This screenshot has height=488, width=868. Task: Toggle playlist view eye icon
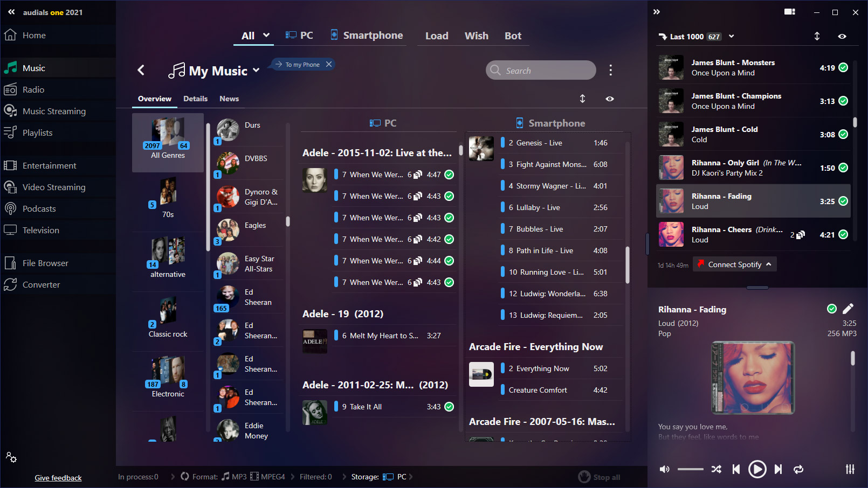pyautogui.click(x=842, y=37)
